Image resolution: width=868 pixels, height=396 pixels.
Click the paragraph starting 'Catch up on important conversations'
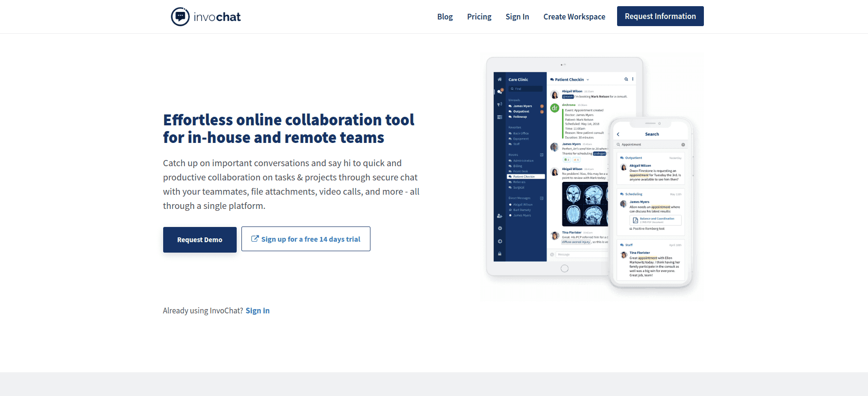point(291,184)
